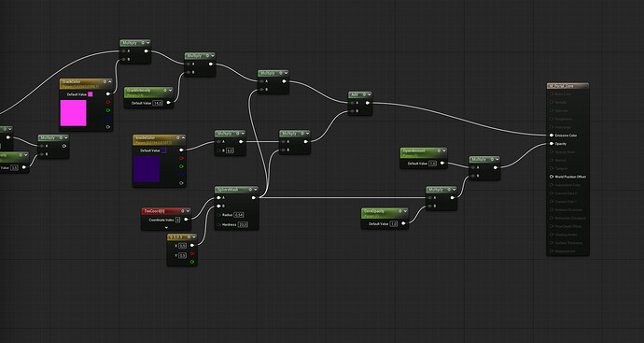The height and width of the screenshot is (343, 644).
Task: Click OpenAmount's Default Value field
Action: [x=432, y=164]
